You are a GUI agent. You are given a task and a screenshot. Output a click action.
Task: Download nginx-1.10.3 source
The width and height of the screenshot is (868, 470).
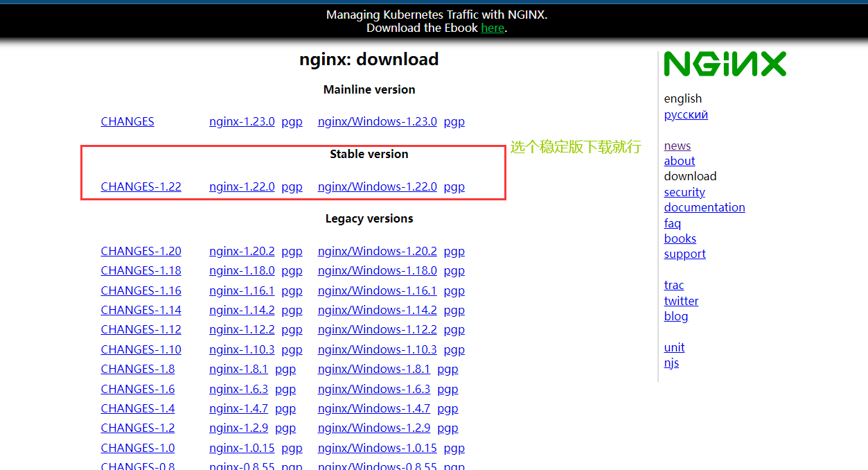[242, 349]
